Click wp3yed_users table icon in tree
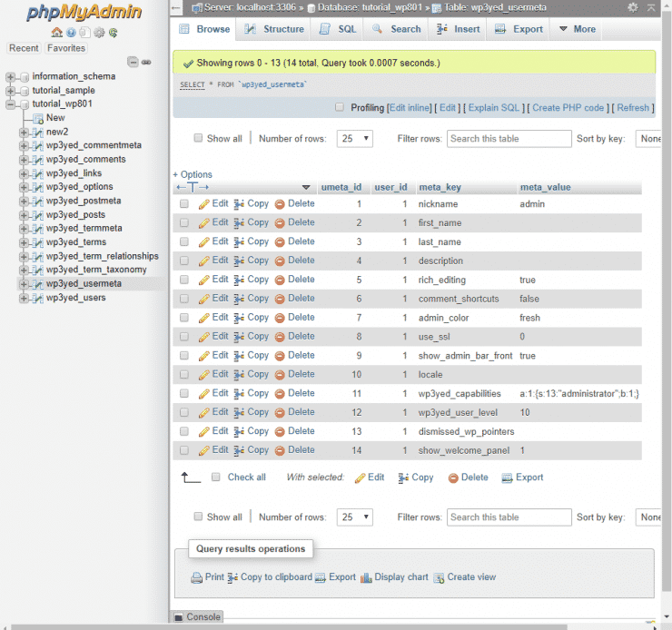Screen dimensions: 672x630 pos(38,298)
